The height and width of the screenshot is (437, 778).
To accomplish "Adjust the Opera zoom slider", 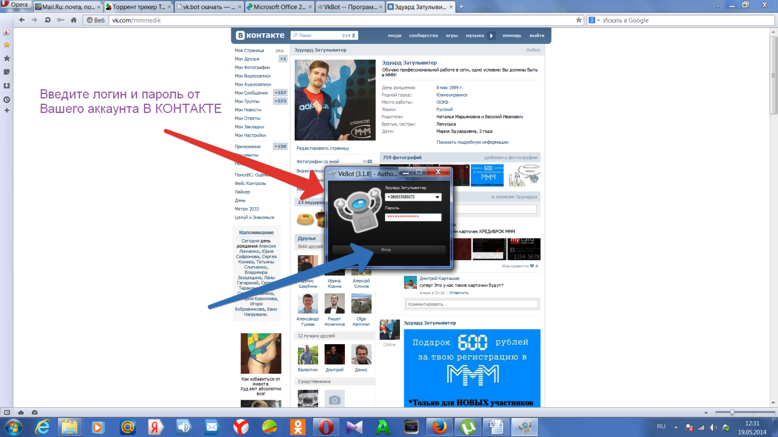I will pos(732,412).
